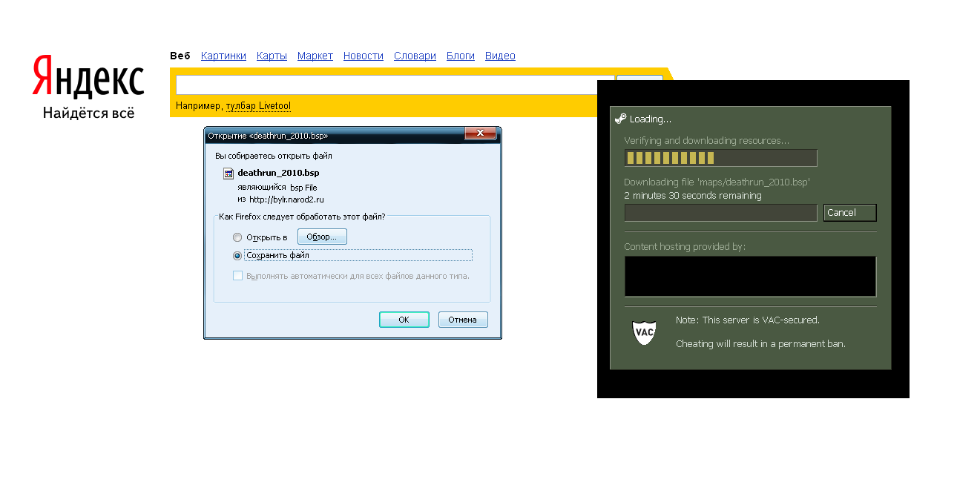Click the 'Найдётся всё' slogan text

tap(88, 113)
